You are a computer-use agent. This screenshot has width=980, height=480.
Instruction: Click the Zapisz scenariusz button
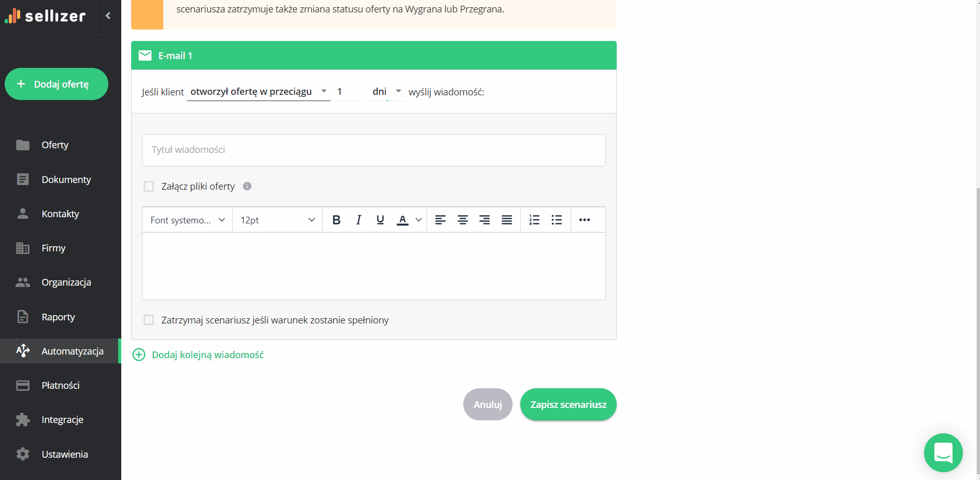[x=568, y=404]
